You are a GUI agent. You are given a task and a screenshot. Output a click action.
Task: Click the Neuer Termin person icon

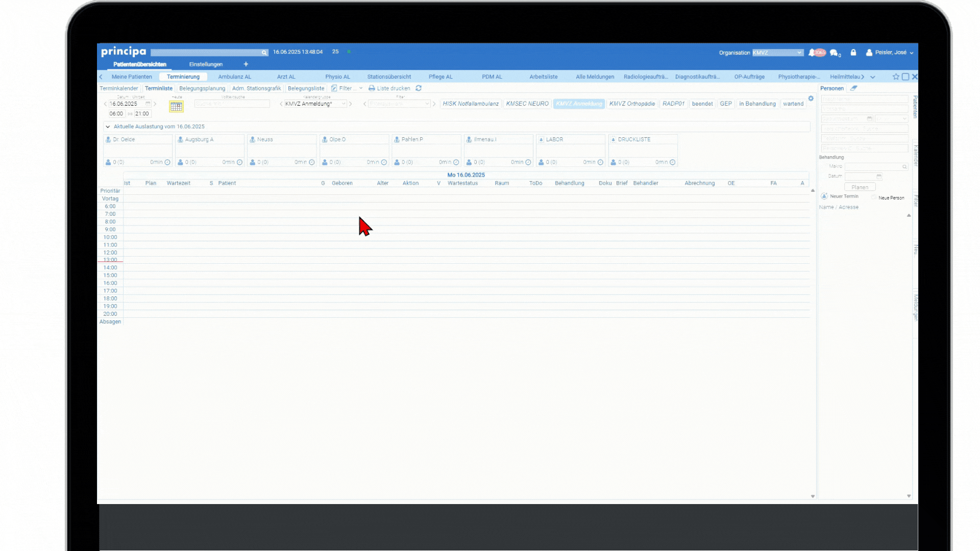click(x=824, y=196)
